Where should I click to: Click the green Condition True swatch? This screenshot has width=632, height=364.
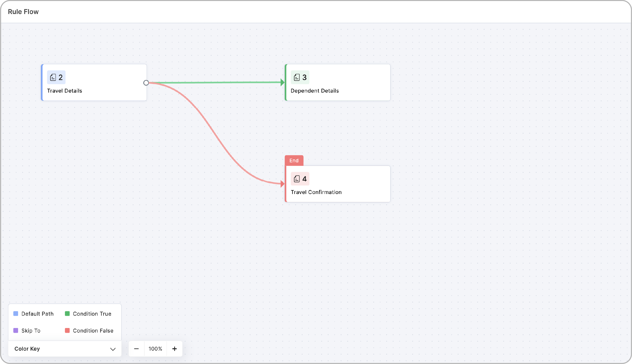(x=67, y=314)
